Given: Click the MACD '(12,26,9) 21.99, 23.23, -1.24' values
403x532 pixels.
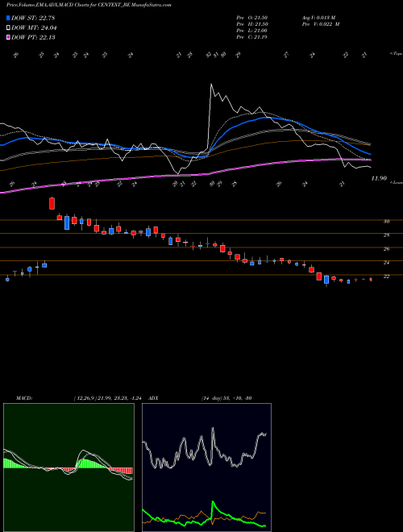Looking at the screenshot, I should point(110,398).
